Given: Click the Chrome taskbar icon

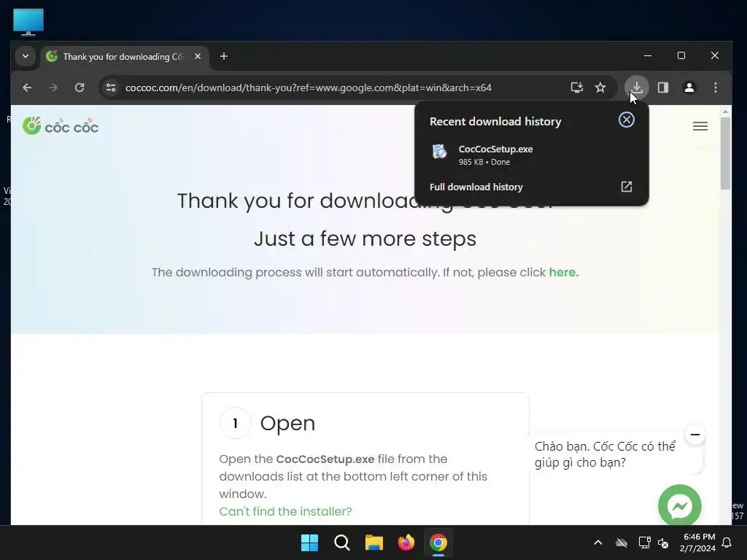Looking at the screenshot, I should [438, 542].
